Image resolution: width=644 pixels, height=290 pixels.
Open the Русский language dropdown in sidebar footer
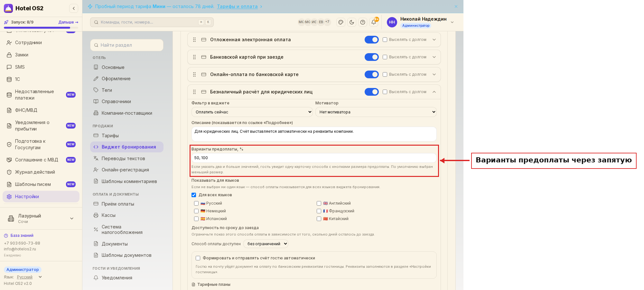tap(29, 277)
